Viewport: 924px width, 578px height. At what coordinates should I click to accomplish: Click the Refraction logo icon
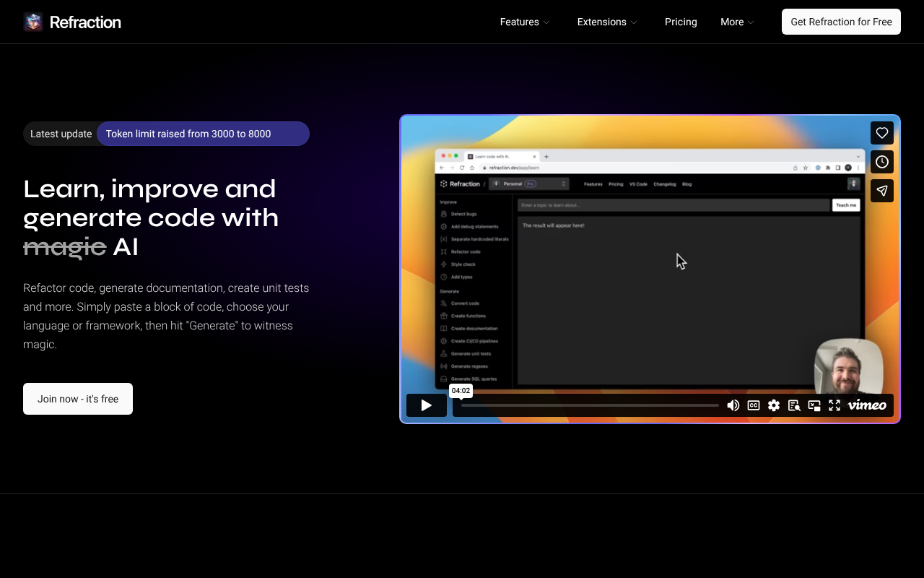point(33,22)
